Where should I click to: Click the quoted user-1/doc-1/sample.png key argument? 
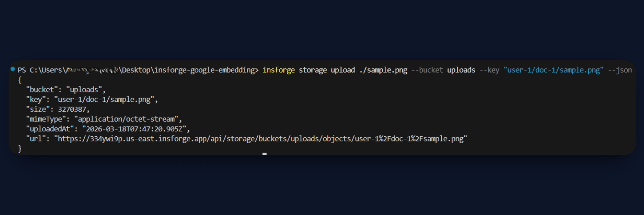[554, 70]
